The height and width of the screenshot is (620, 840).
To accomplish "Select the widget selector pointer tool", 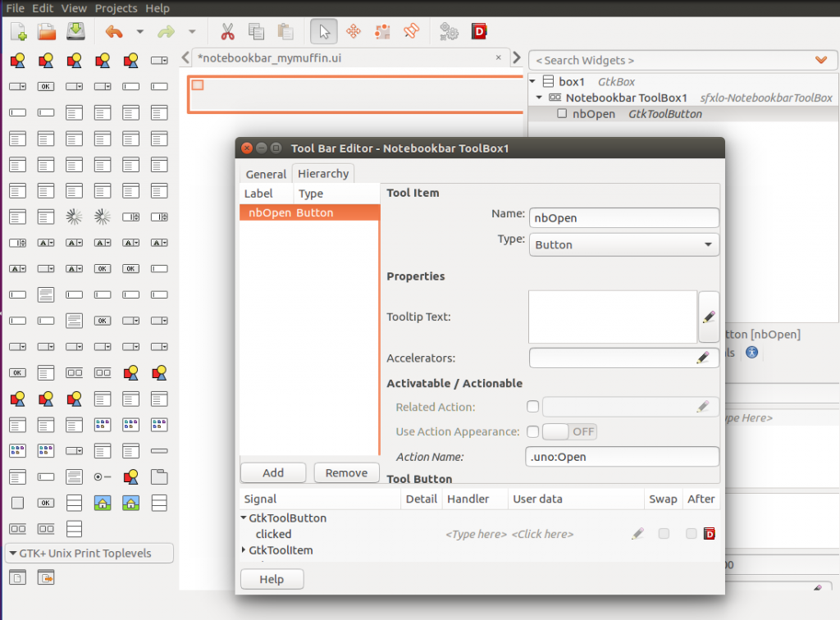I will tap(325, 31).
